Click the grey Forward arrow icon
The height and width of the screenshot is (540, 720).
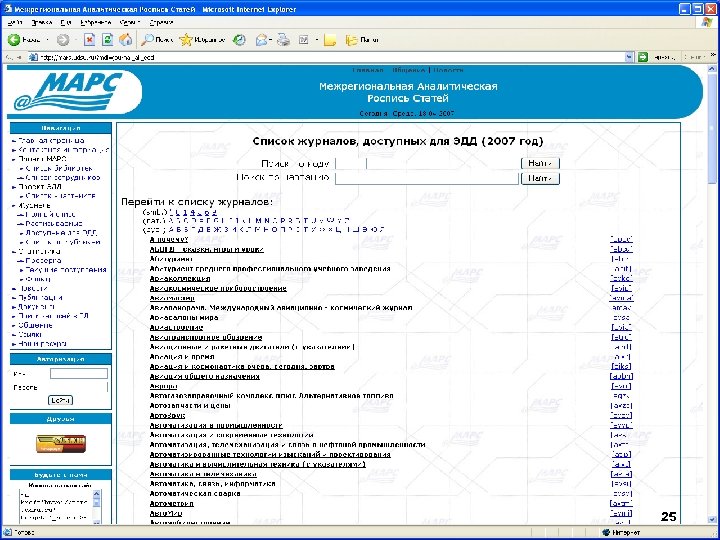pyautogui.click(x=63, y=40)
